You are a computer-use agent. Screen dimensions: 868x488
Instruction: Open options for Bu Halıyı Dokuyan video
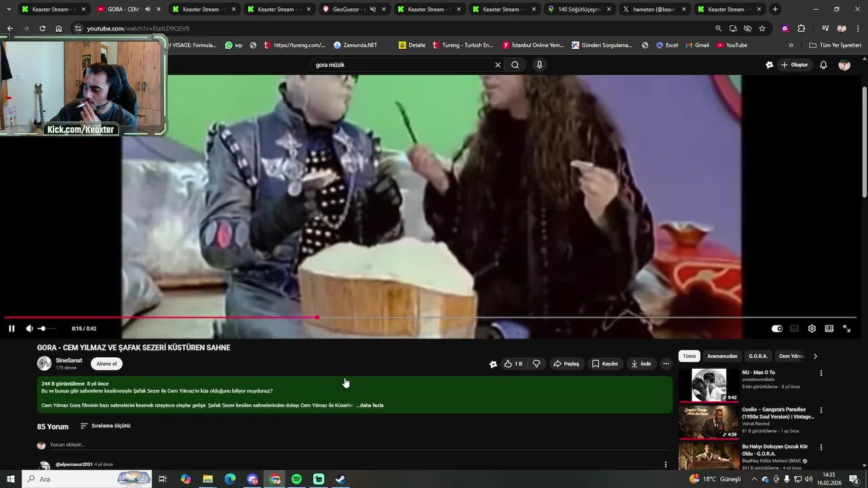(x=821, y=448)
